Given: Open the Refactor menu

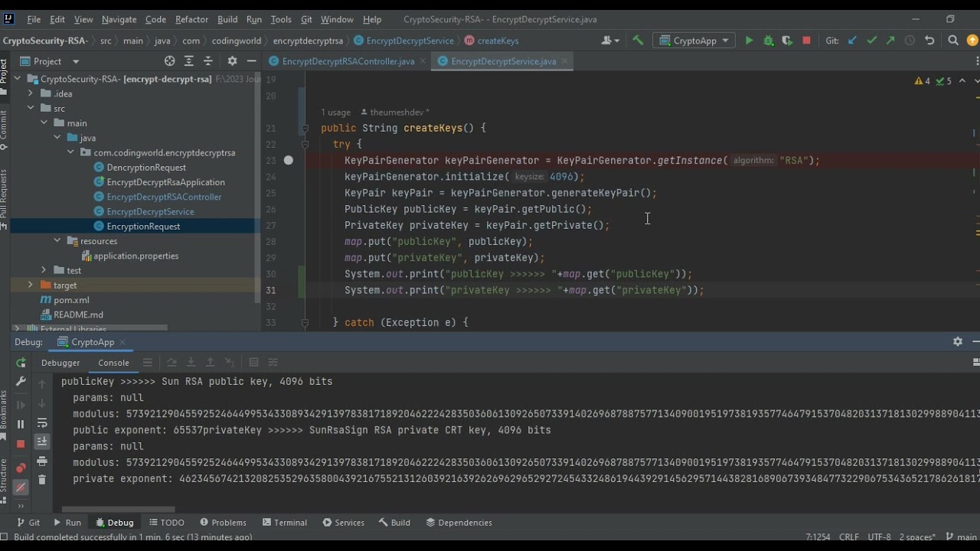Looking at the screenshot, I should [x=191, y=19].
